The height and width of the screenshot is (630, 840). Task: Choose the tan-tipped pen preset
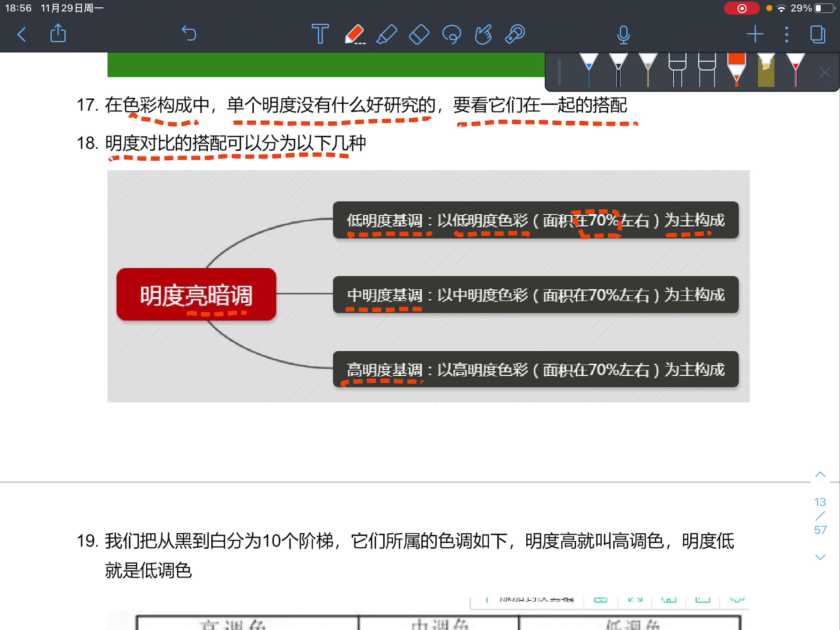(648, 70)
